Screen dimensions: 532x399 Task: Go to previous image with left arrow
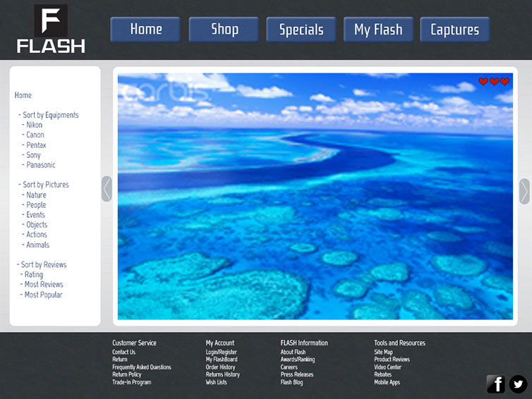coord(107,189)
